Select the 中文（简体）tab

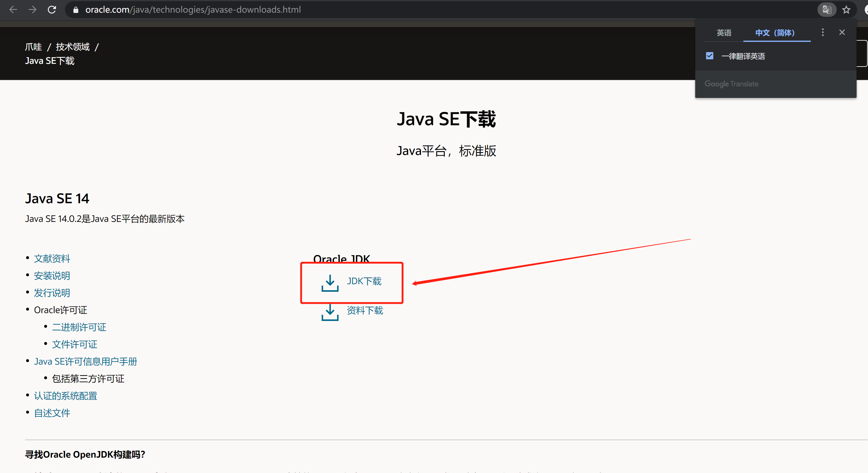pyautogui.click(x=775, y=33)
